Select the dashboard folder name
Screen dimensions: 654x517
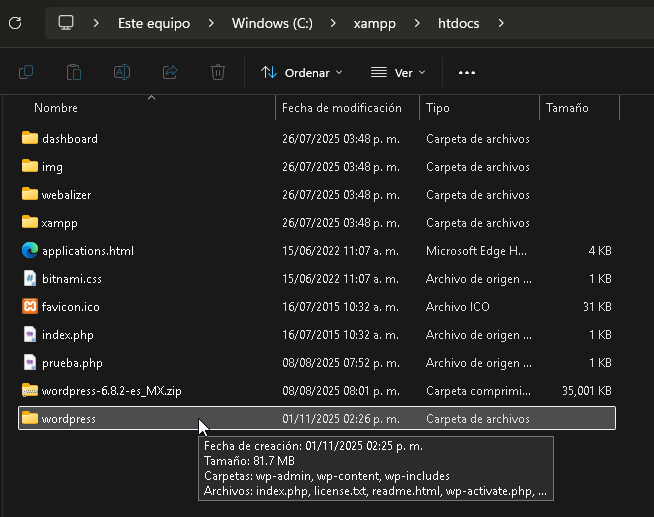(x=70, y=139)
